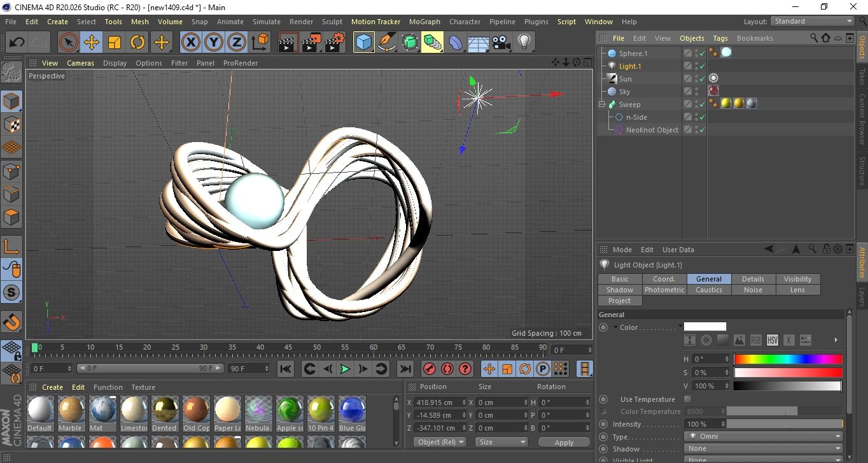Screen dimensions: 868x463
Task: Select the Blue Glass material thumbnail
Action: click(352, 410)
